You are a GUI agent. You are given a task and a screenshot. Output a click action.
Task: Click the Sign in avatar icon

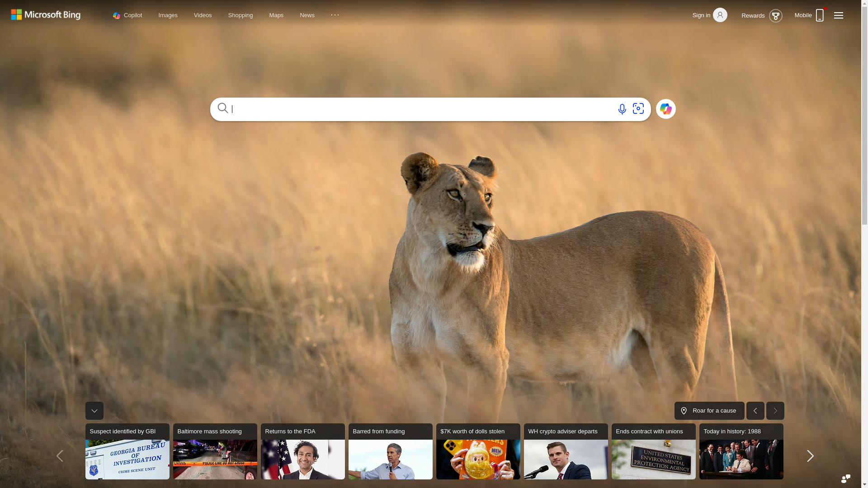pos(720,15)
